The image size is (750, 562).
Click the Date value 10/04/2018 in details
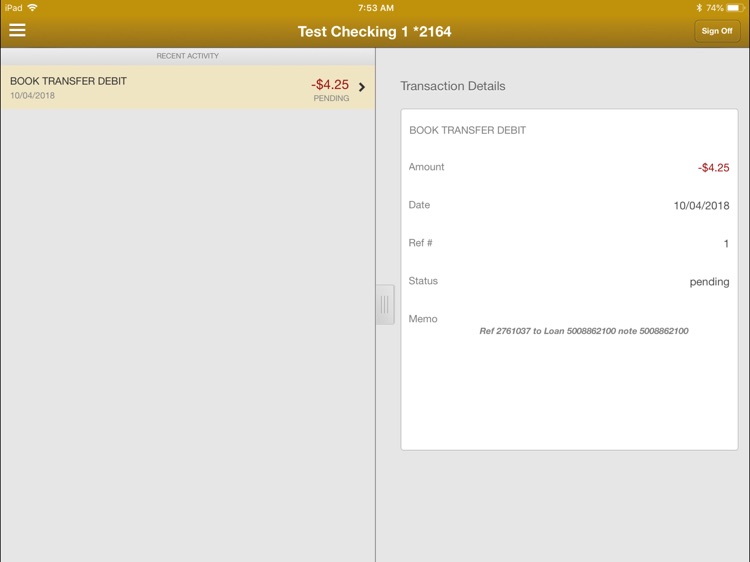click(701, 206)
